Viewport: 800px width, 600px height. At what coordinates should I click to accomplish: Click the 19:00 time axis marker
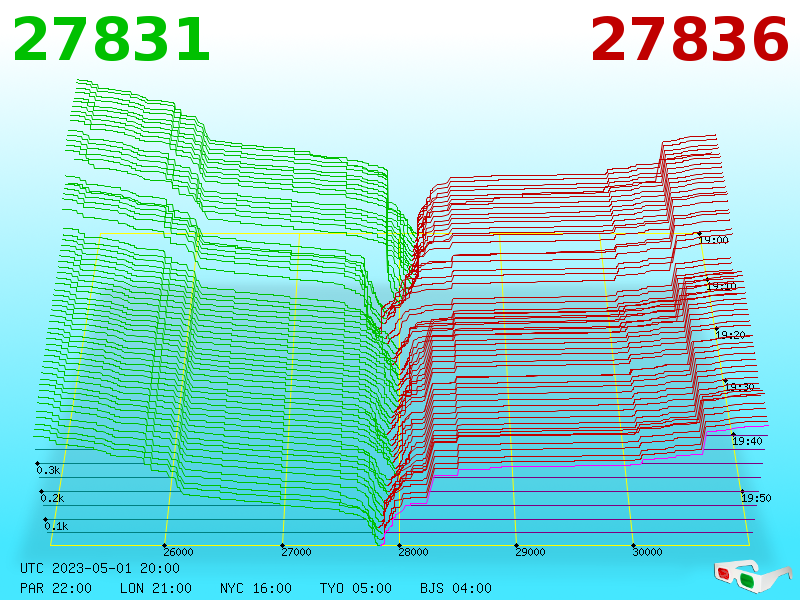713,240
